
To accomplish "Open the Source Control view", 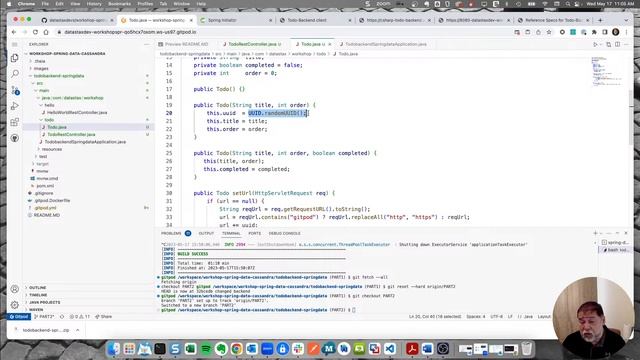I will click(15, 90).
